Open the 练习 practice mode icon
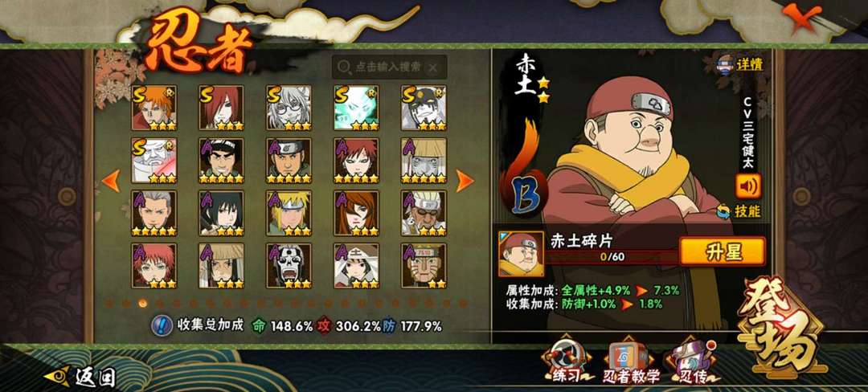 [566, 363]
